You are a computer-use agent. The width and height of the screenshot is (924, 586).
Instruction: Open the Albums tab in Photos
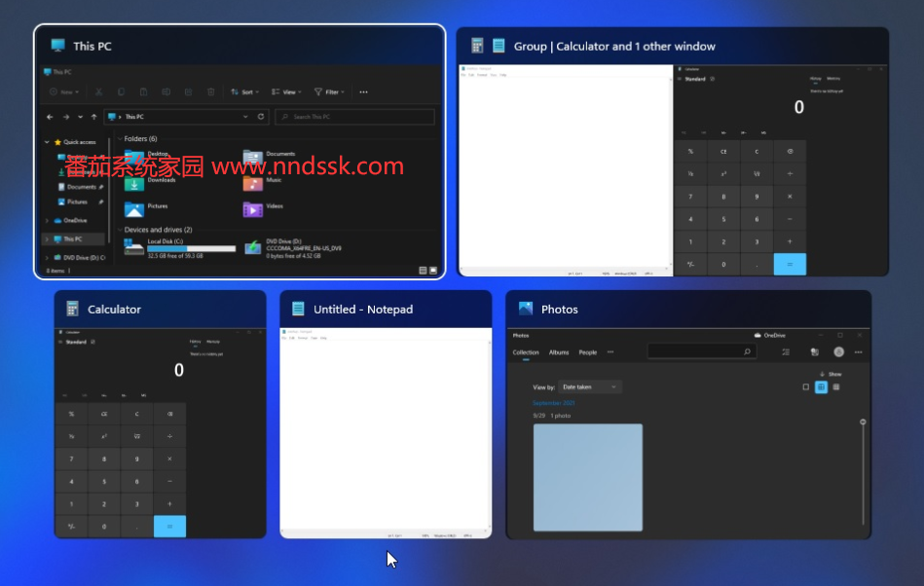(559, 352)
